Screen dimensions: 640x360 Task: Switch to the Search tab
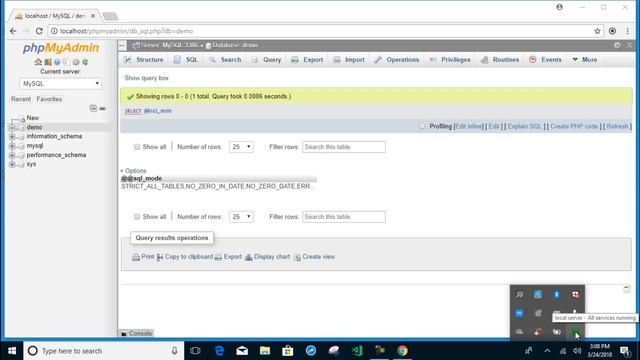pyautogui.click(x=225, y=60)
